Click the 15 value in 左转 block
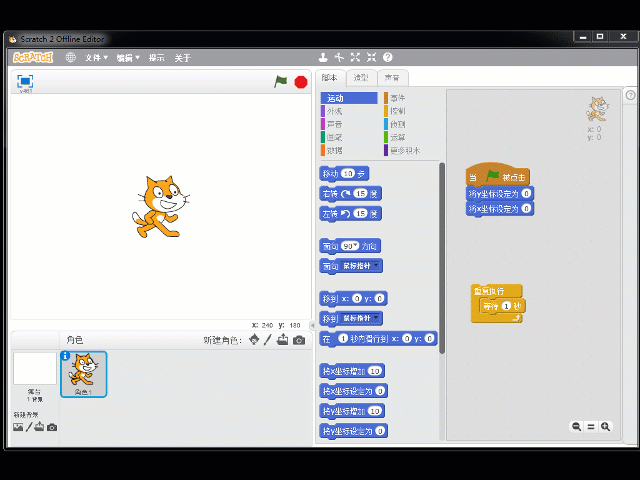Image resolution: width=640 pixels, height=480 pixels. [360, 213]
